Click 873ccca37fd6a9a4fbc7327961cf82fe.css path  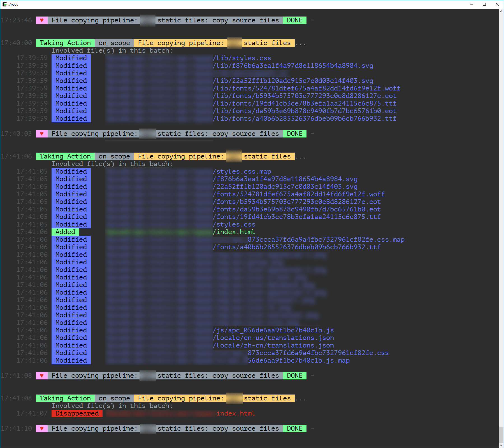coord(318,353)
